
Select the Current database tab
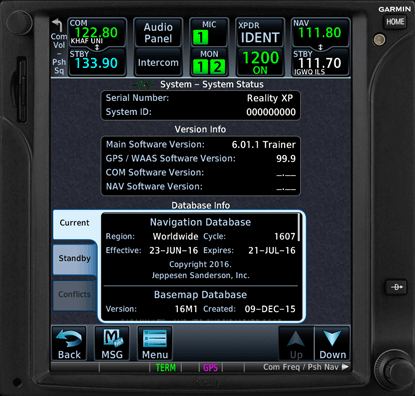pos(75,223)
